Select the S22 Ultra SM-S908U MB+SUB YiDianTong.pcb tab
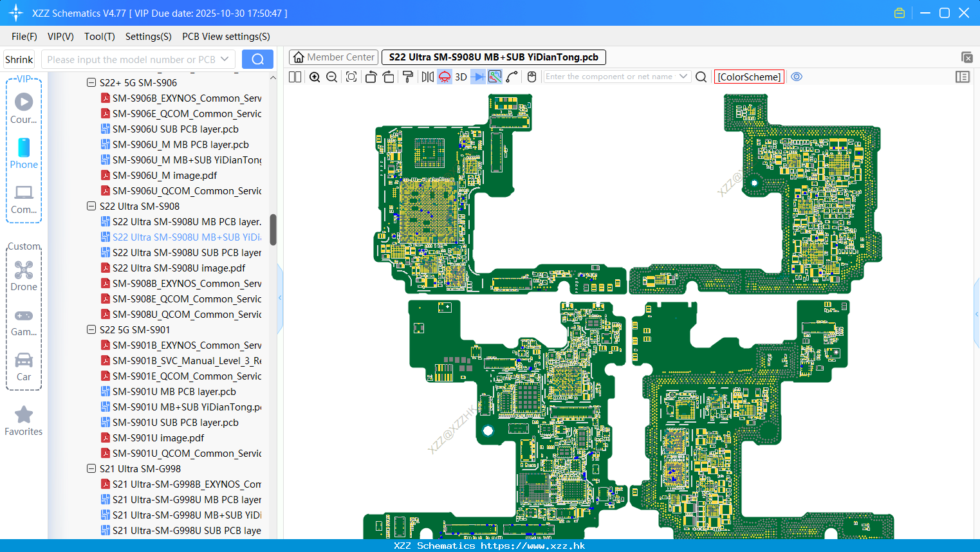 click(x=494, y=57)
